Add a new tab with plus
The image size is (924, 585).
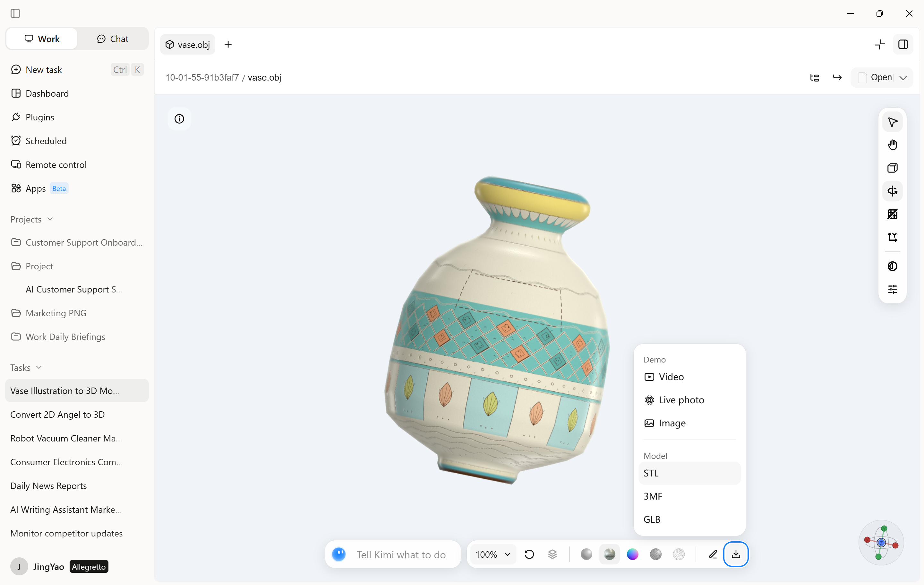[228, 45]
